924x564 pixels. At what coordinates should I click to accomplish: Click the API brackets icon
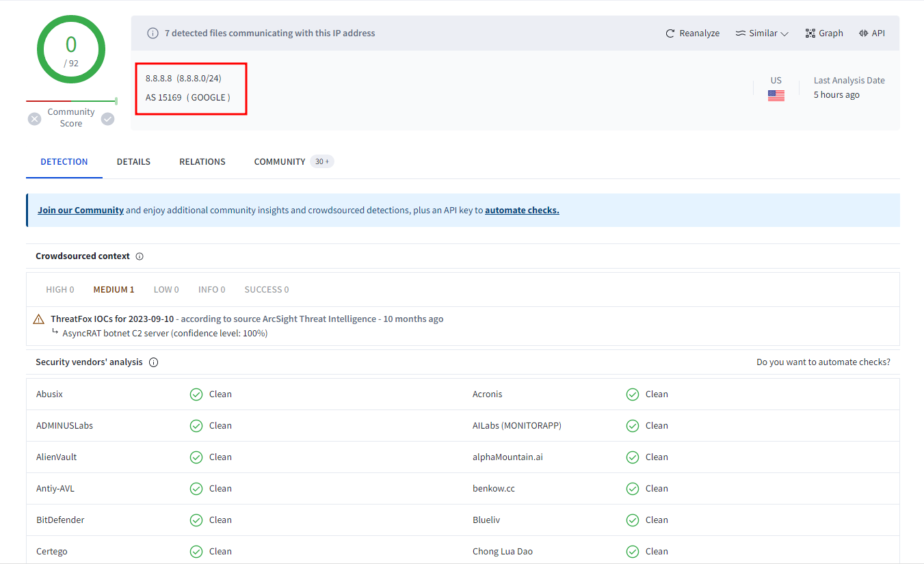pos(863,33)
